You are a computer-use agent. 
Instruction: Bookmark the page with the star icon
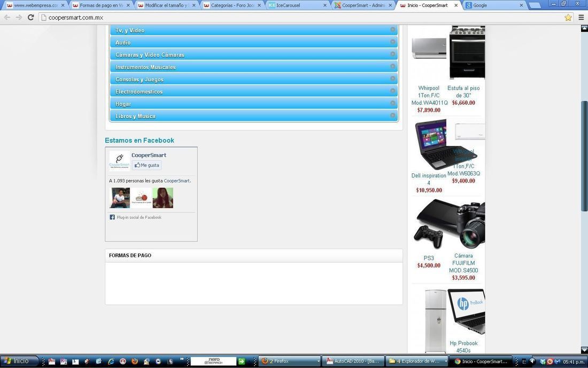(568, 17)
